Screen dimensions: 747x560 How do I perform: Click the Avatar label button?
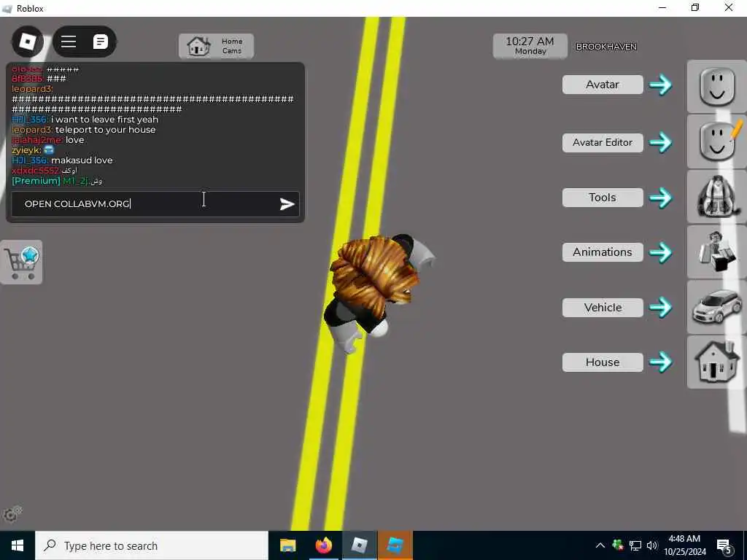click(602, 85)
